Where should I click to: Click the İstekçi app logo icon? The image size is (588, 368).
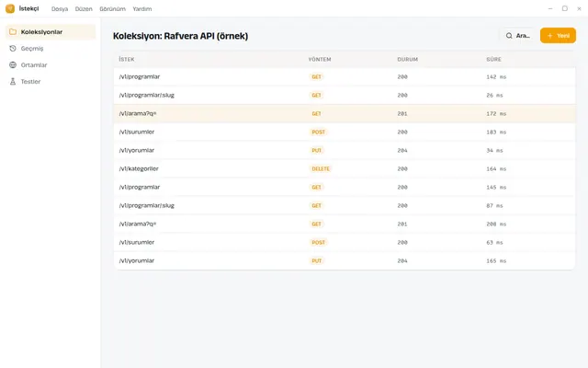coord(10,8)
